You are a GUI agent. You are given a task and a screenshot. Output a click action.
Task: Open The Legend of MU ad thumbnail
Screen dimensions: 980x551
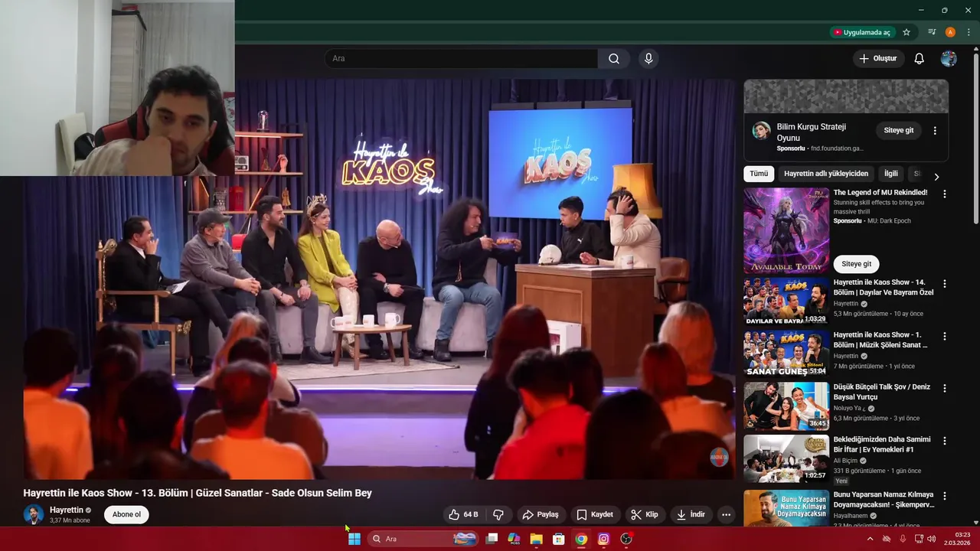pyautogui.click(x=786, y=230)
